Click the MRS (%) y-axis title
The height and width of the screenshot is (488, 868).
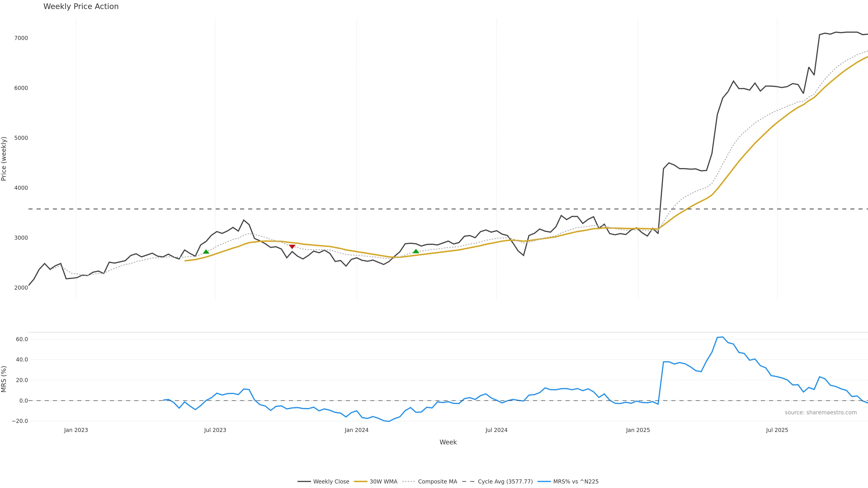click(4, 379)
